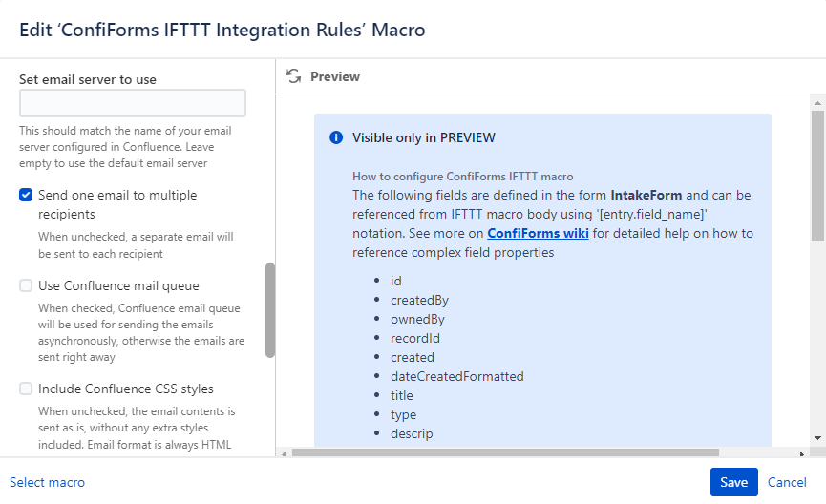
Task: Click the preview scrollbar down arrow
Action: pos(817,437)
